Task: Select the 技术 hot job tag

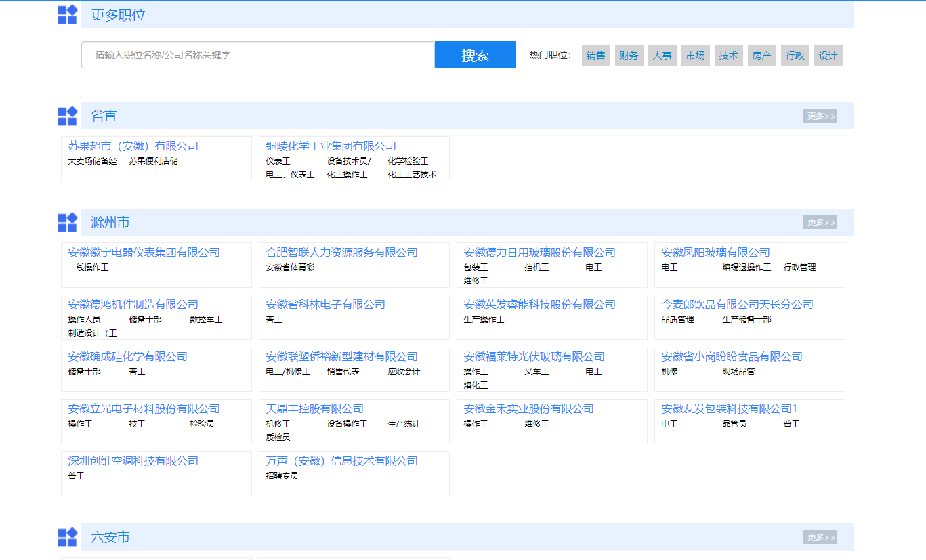Action: pos(729,56)
